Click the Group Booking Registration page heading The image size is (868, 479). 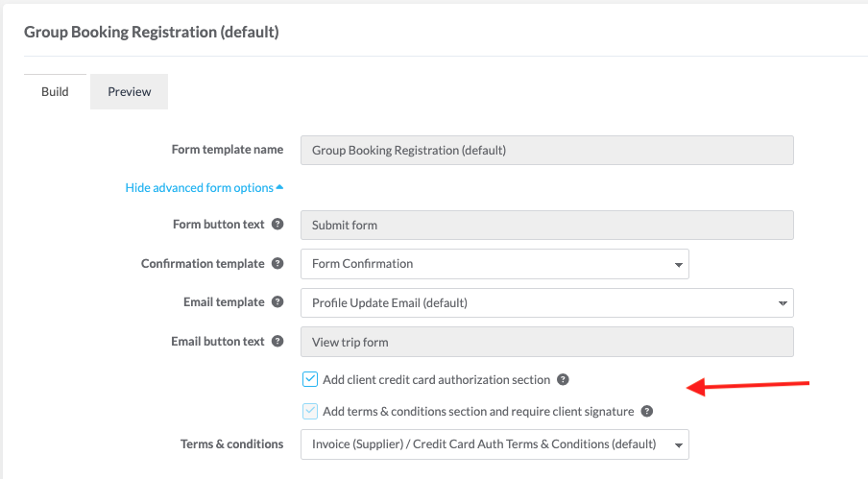coord(152,32)
